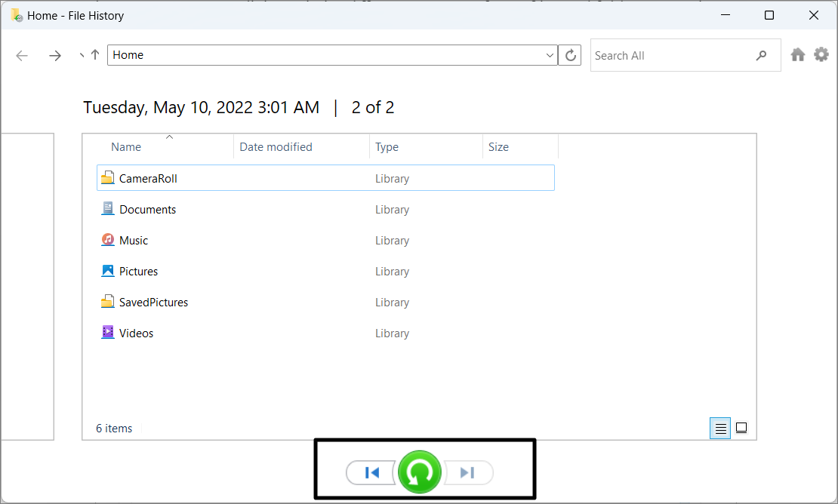Screen dimensions: 838x504
Task: Select the Pictures library icon
Action: point(107,271)
